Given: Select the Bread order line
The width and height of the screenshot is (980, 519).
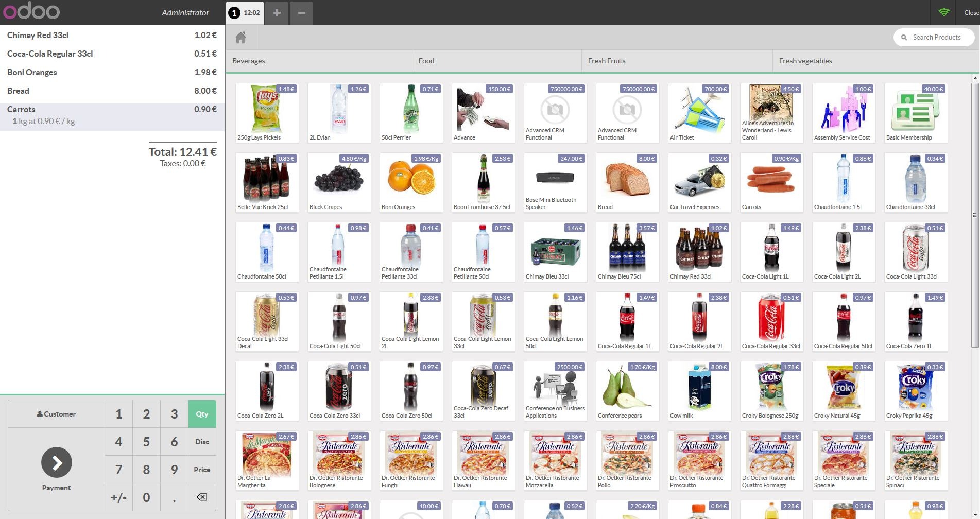Looking at the screenshot, I should click(112, 91).
